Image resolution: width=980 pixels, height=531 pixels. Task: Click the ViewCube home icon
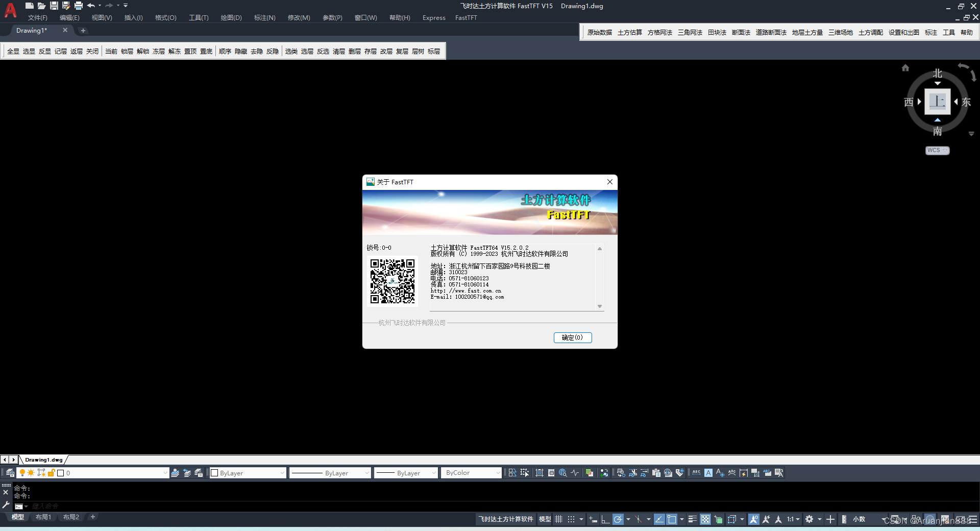coord(905,67)
